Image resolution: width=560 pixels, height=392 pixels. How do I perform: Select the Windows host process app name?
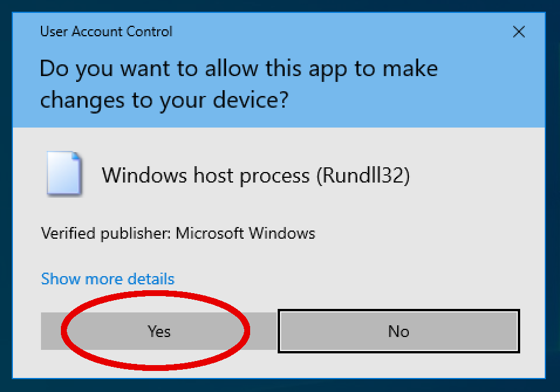(206, 175)
